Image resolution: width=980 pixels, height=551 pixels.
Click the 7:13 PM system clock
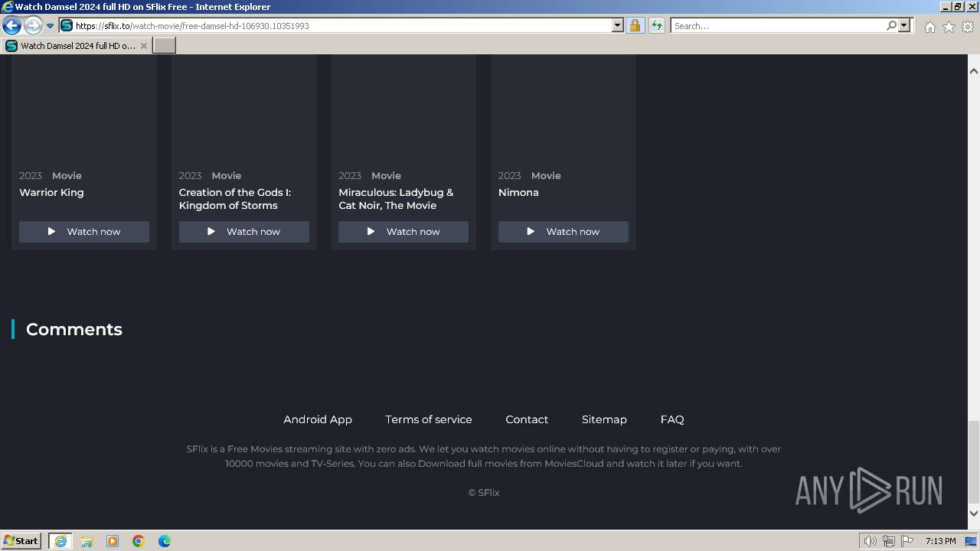click(940, 541)
